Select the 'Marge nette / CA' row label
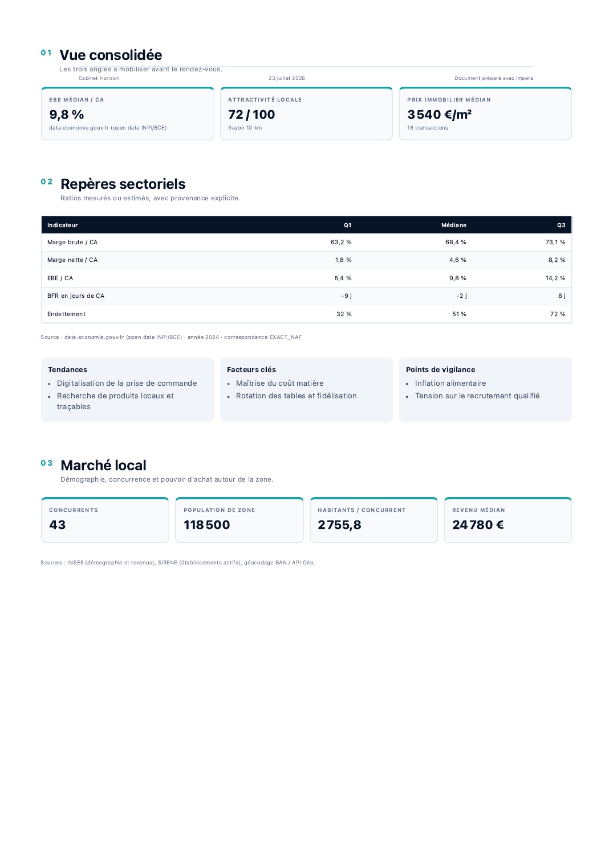The image size is (613, 868). pyautogui.click(x=72, y=260)
